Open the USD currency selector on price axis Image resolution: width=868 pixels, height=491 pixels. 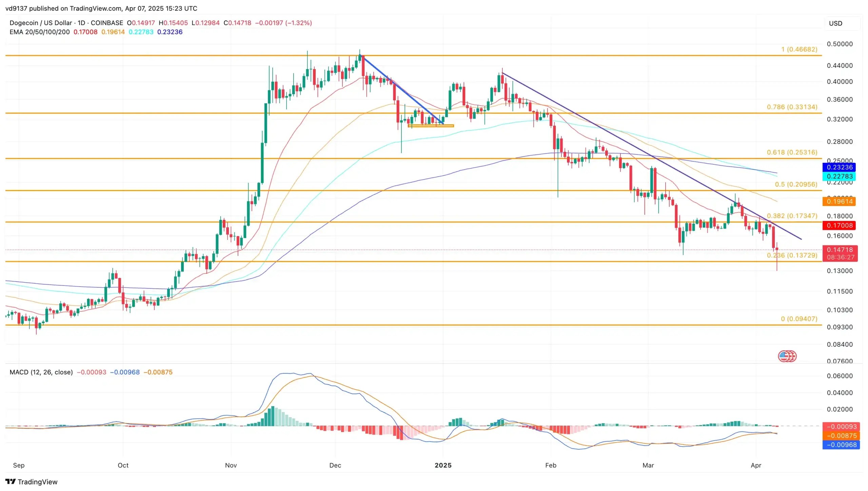(835, 23)
